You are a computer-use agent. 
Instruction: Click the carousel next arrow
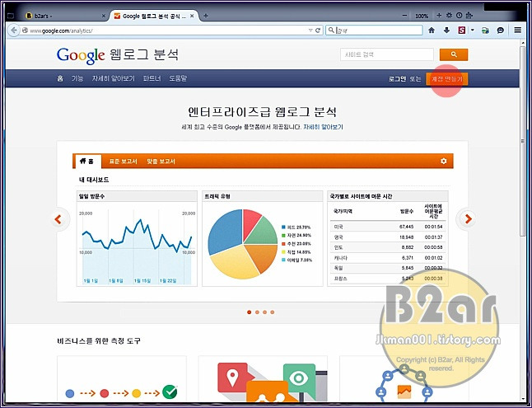[x=469, y=219]
